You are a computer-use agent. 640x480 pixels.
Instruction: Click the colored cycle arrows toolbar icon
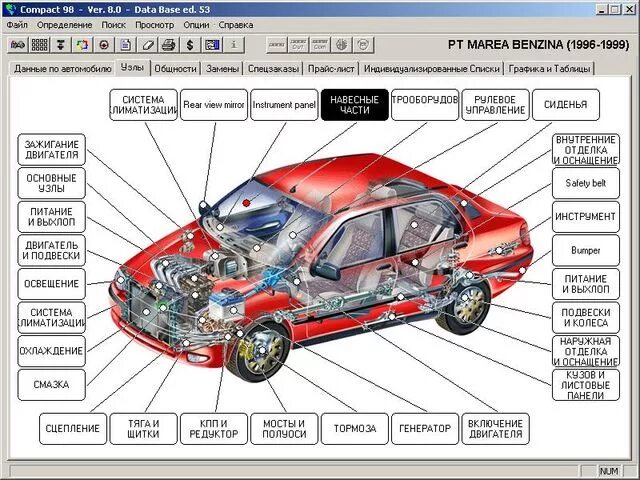point(82,44)
